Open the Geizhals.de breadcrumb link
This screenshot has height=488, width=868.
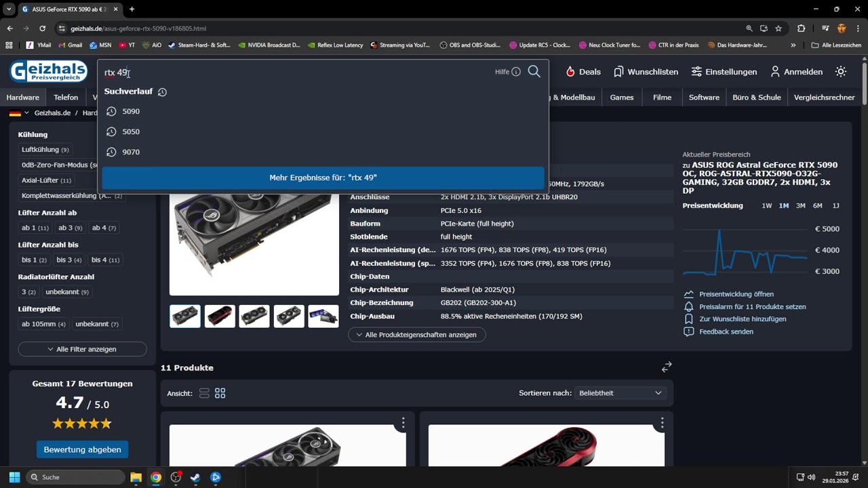pyautogui.click(x=52, y=113)
